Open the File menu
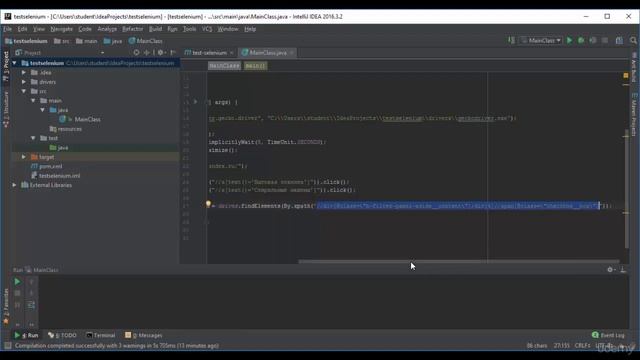This screenshot has width=640, height=360. pos(8,29)
